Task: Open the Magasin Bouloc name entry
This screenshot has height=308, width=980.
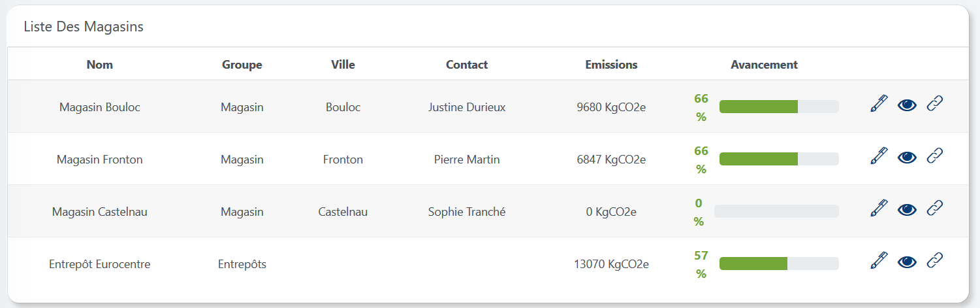Action: [100, 107]
